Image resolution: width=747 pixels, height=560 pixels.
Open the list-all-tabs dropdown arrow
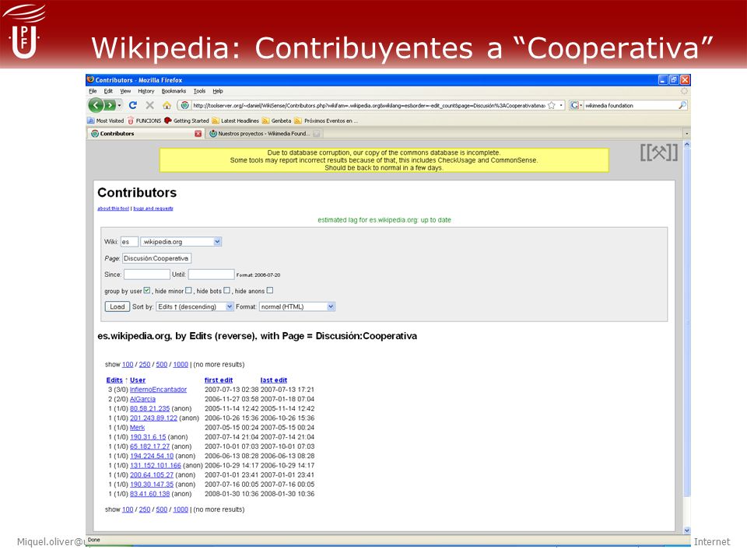[686, 134]
